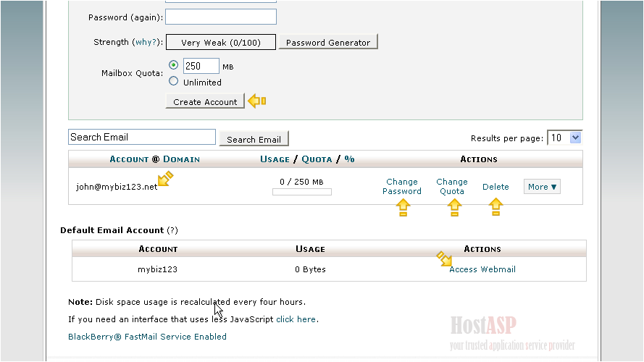644x362 pixels.
Task: Click the usage progress bar for john@mybiz123.net
Action: [x=301, y=192]
